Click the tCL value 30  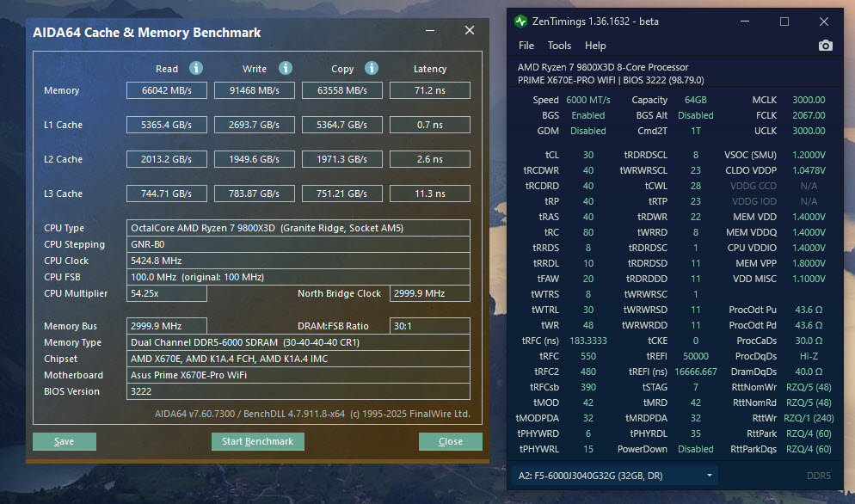tap(588, 155)
